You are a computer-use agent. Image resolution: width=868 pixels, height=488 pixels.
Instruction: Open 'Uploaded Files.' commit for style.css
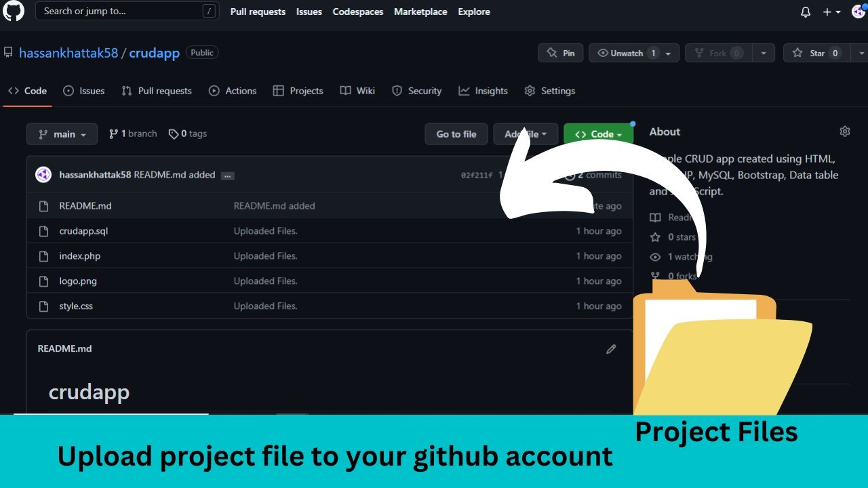coord(266,306)
